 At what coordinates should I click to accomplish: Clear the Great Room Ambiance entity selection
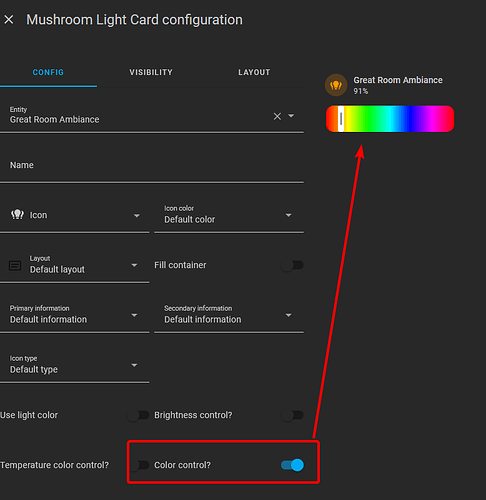(x=277, y=116)
